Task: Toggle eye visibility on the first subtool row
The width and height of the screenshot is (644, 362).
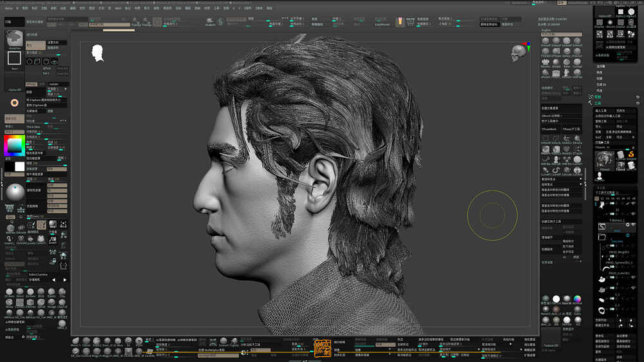Action: (633, 204)
